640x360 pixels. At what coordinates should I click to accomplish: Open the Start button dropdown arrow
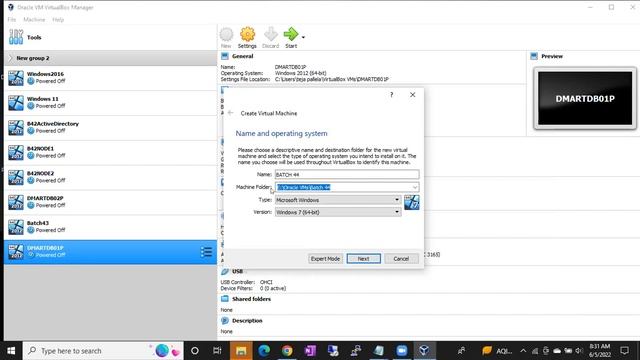[303, 38]
